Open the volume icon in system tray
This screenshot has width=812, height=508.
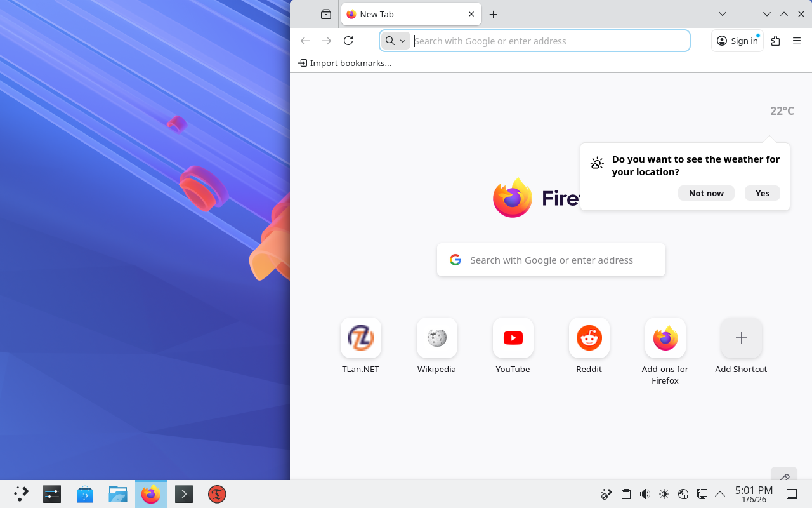tap(645, 494)
